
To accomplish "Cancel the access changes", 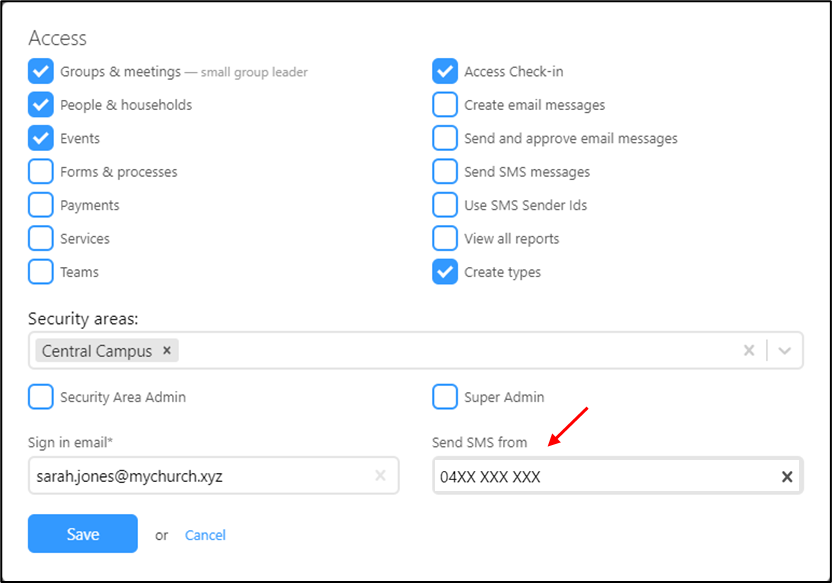I will [x=205, y=535].
